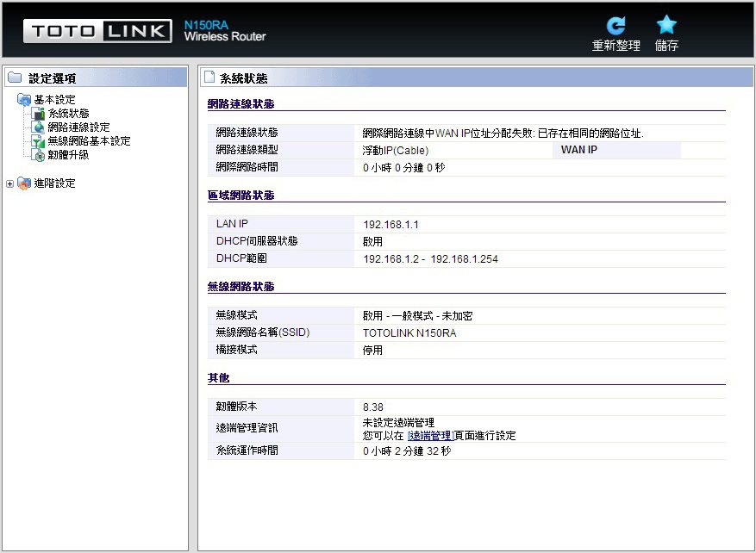Viewport: 756px width, 553px height.
Task: Click the firmware upgrade (韌體升級) icon
Action: click(x=38, y=155)
